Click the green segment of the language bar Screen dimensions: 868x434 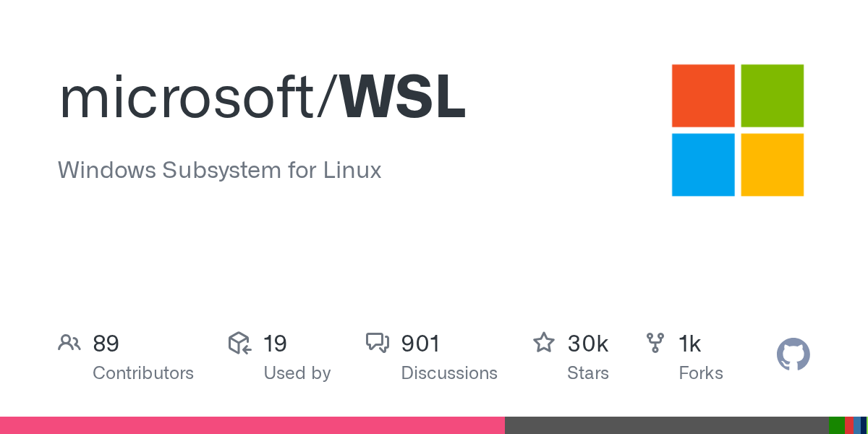point(836,425)
